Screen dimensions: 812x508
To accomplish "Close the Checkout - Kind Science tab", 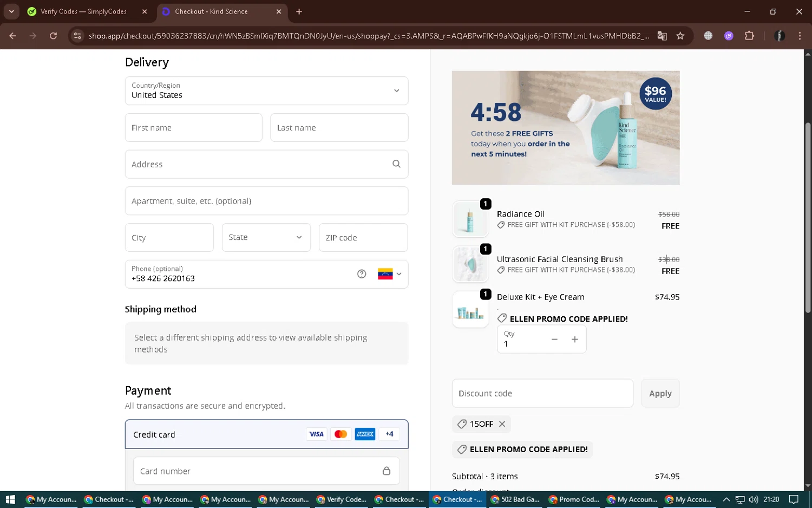I will pos(279,11).
